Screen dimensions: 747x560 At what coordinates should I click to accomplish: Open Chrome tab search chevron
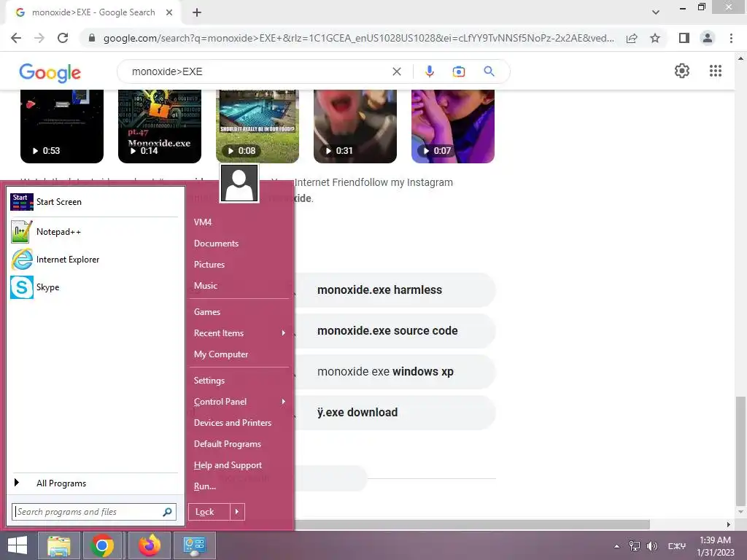(656, 12)
